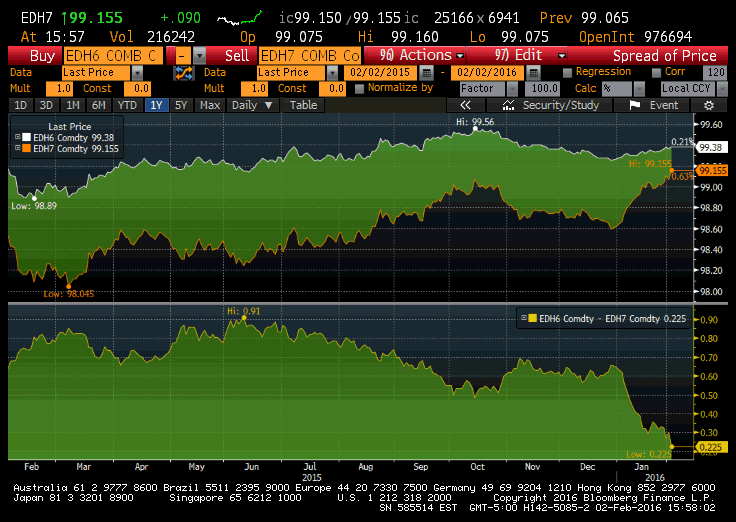Collapse the EDH6 Comdty legend entry
This screenshot has width=736, height=522.
[x=17, y=138]
